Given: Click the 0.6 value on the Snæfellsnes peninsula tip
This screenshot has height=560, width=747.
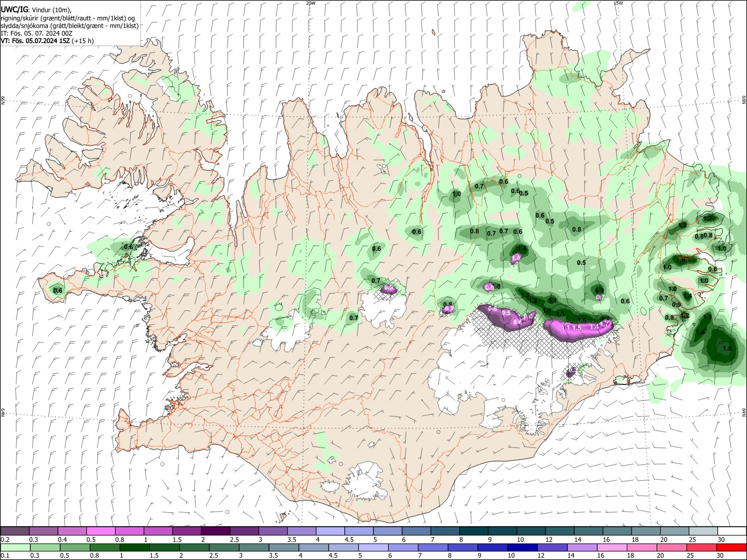Looking at the screenshot, I should 58,290.
